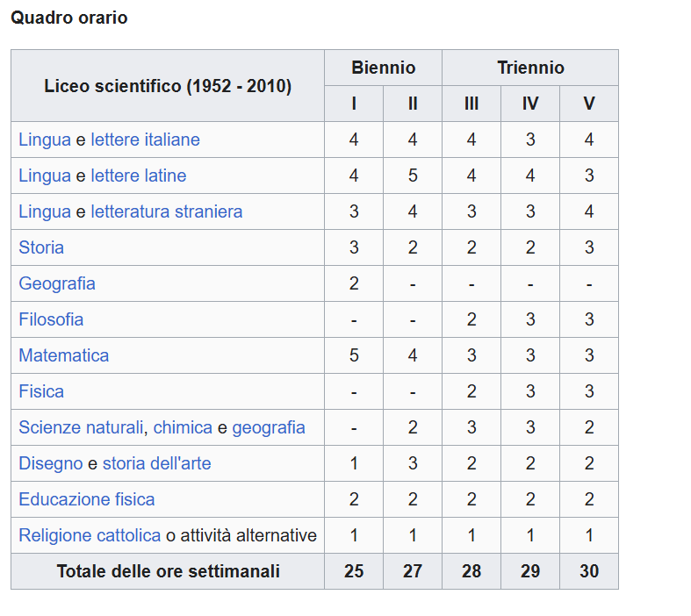Open the "Scienze naturali" link

[81, 427]
